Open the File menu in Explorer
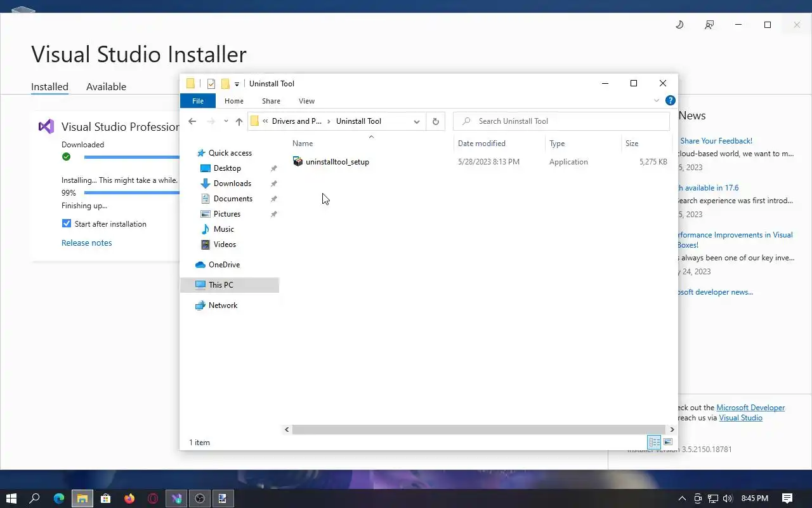Viewport: 812px width, 508px height. coord(198,101)
